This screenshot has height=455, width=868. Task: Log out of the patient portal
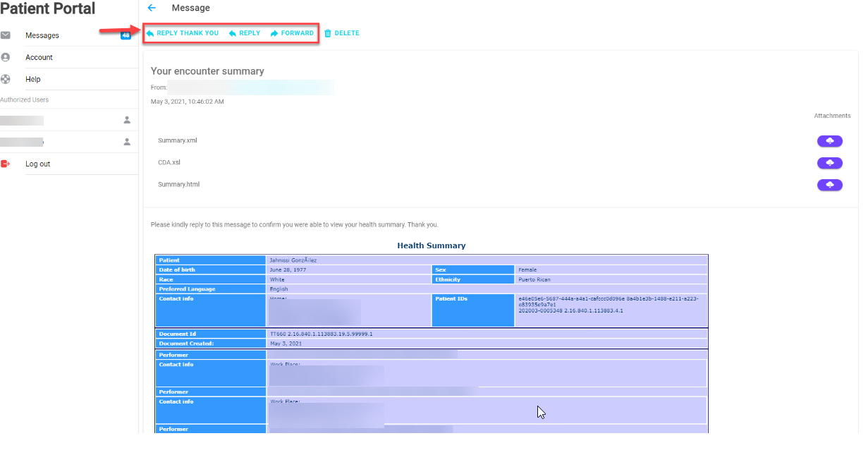pyautogui.click(x=38, y=164)
